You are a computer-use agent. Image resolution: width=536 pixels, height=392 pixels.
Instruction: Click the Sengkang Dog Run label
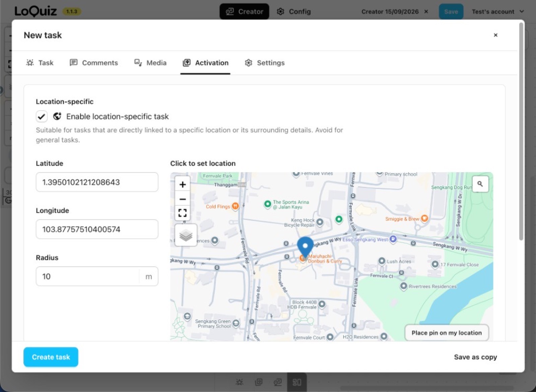pyautogui.click(x=451, y=187)
